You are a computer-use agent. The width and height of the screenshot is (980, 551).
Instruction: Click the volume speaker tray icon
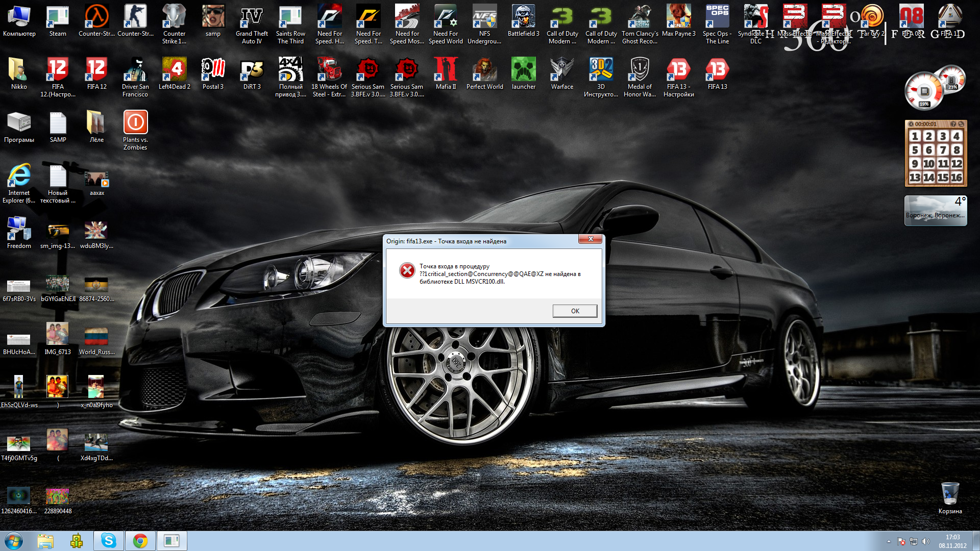926,541
